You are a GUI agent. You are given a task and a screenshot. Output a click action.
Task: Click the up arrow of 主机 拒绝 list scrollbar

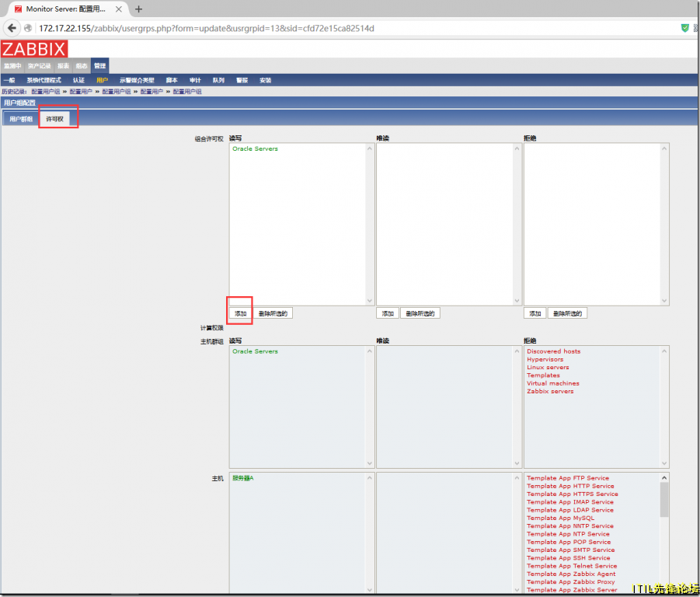[664, 478]
